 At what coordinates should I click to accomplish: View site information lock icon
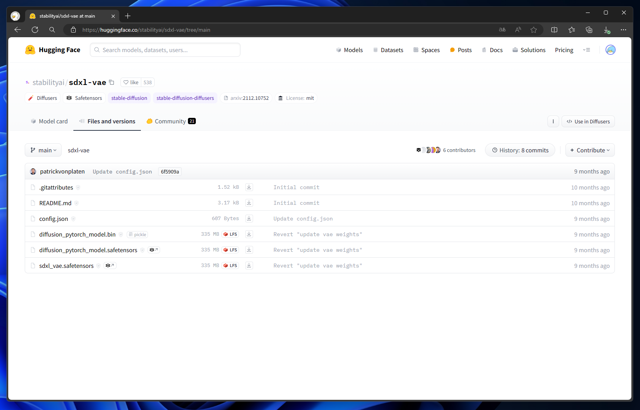pyautogui.click(x=73, y=29)
